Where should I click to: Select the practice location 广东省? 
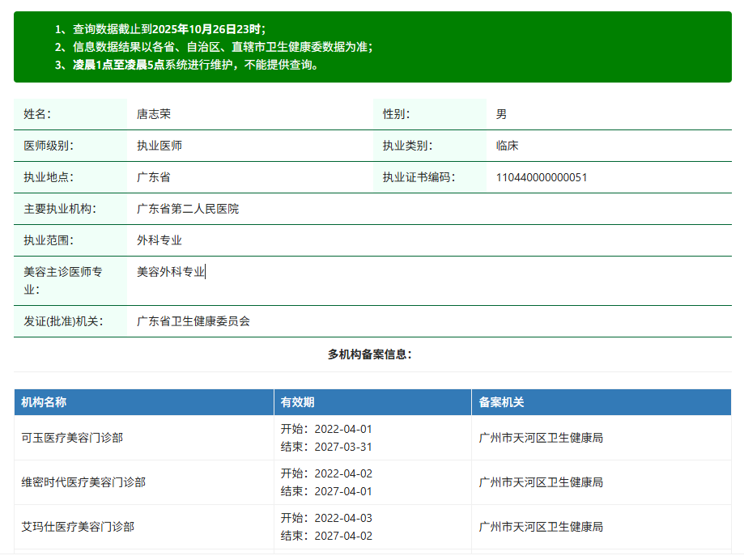tap(155, 176)
